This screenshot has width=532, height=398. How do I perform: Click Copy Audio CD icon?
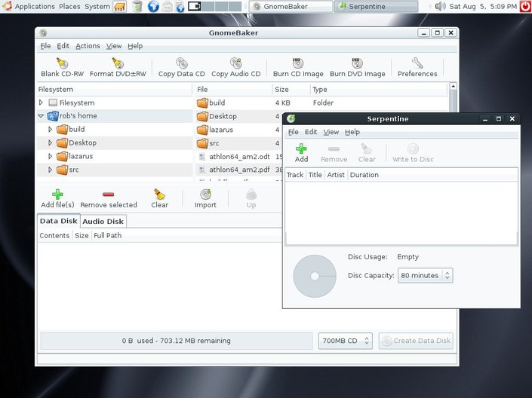tap(235, 63)
